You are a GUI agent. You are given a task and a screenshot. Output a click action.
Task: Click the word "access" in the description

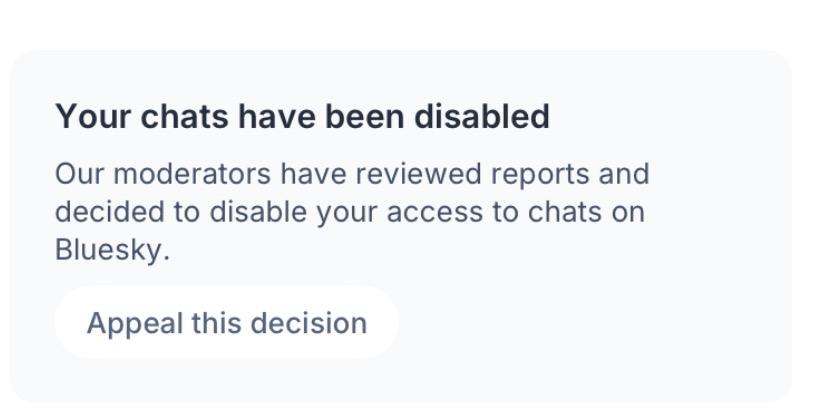(x=435, y=212)
